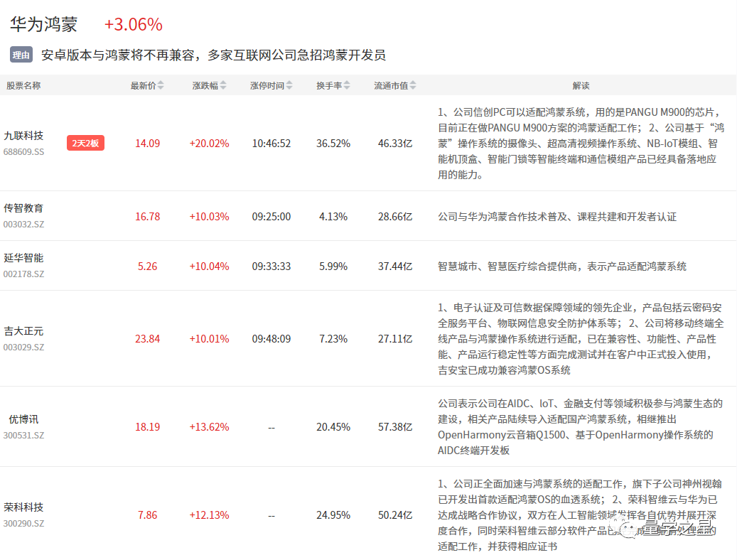737x560 pixels.
Task: Click turnover rate 20.45%
Action: (x=333, y=427)
